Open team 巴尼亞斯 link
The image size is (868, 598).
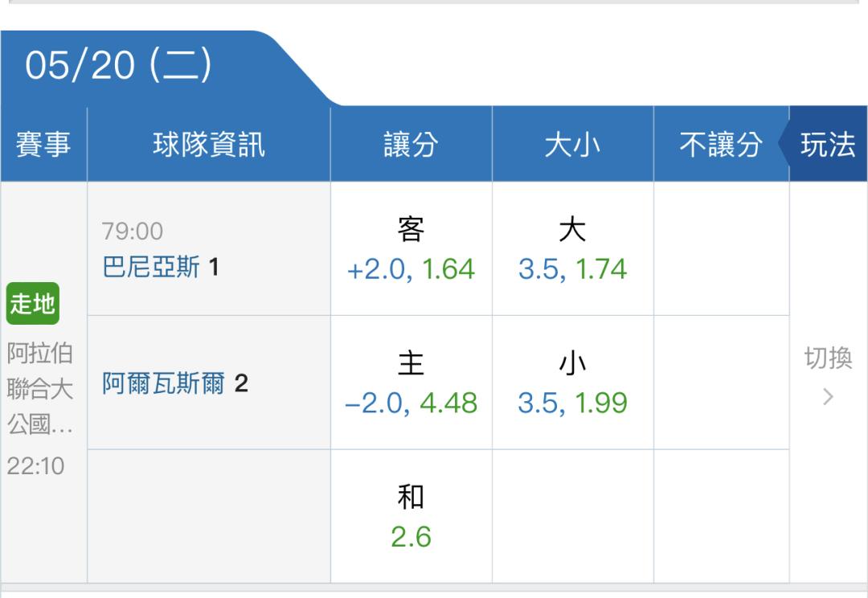pyautogui.click(x=151, y=268)
